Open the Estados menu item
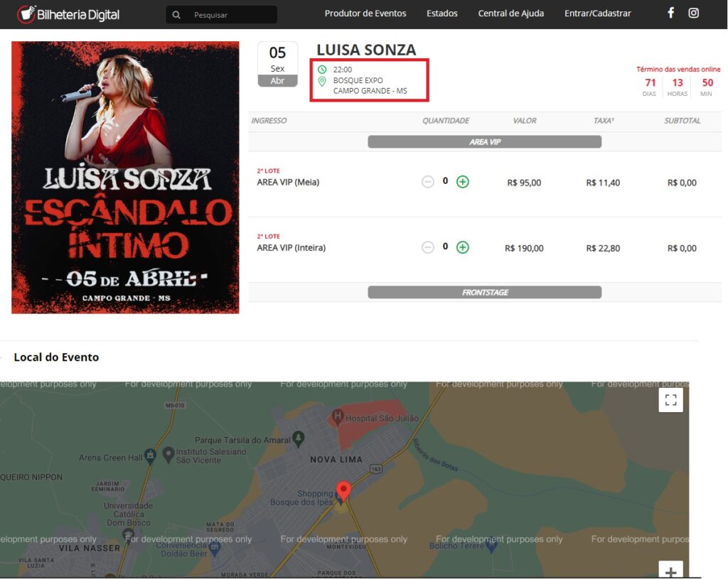This screenshot has height=579, width=728. point(442,13)
